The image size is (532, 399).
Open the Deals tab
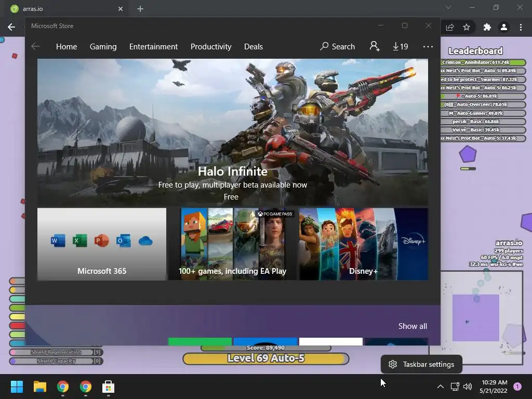[x=254, y=46]
